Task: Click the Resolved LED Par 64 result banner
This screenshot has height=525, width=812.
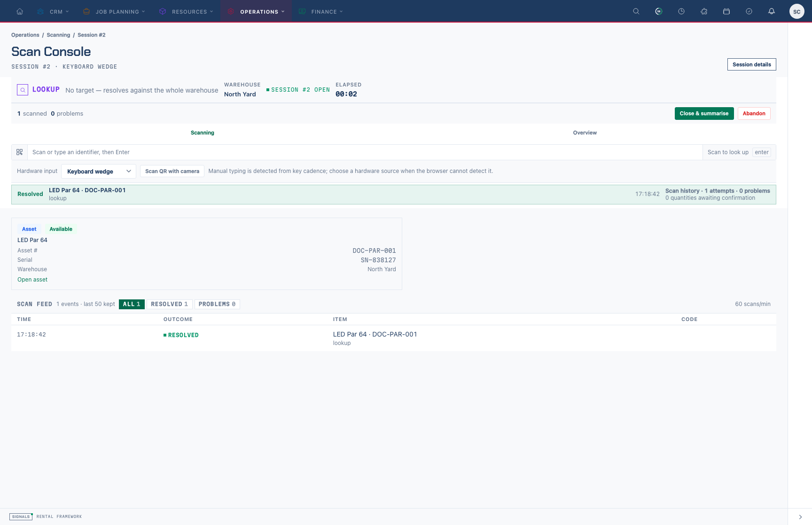Action: 394,195
